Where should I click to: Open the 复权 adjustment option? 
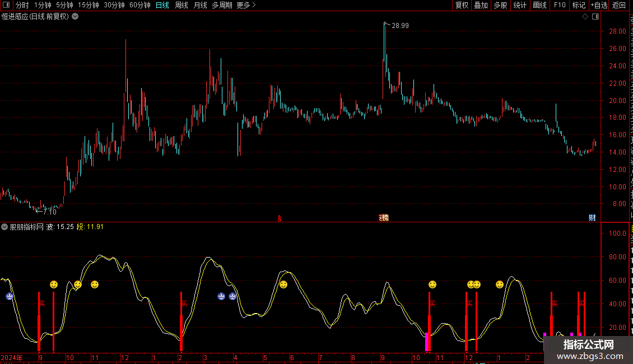(x=462, y=5)
